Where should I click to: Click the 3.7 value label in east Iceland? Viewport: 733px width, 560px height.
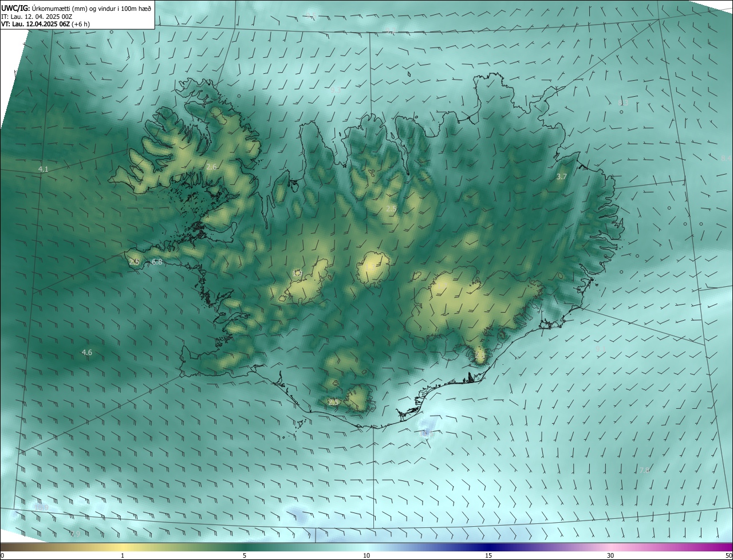click(561, 177)
